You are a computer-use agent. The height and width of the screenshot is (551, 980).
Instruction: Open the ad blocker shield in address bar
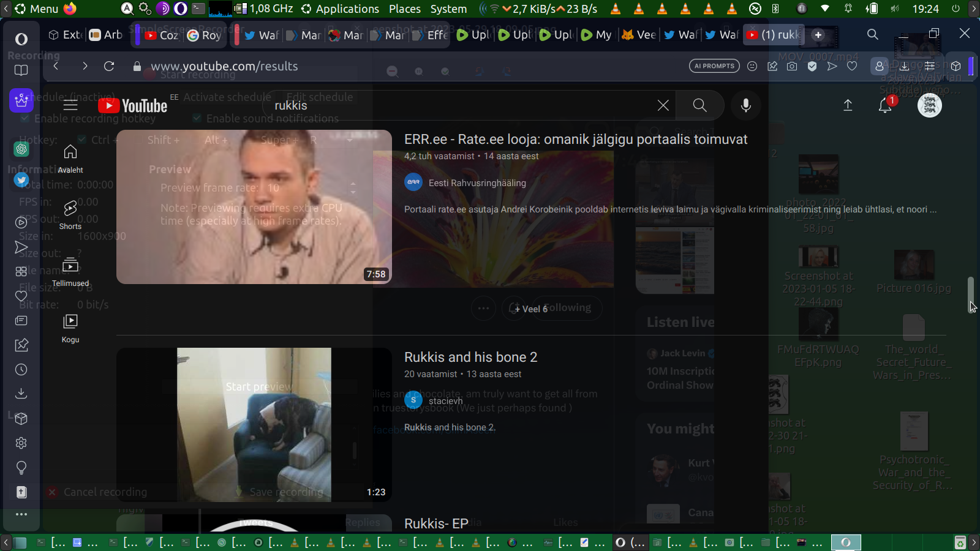(812, 66)
